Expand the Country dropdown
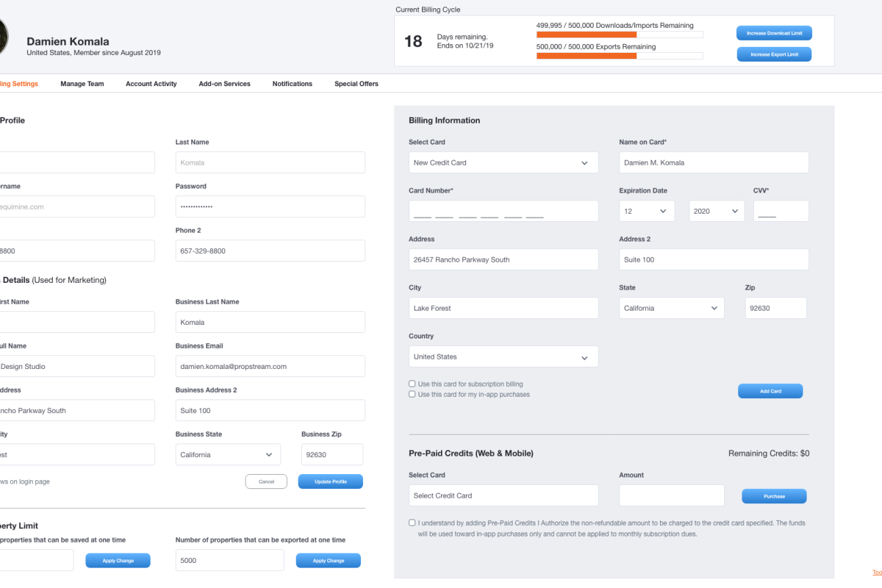This screenshot has height=588, width=882. [503, 357]
